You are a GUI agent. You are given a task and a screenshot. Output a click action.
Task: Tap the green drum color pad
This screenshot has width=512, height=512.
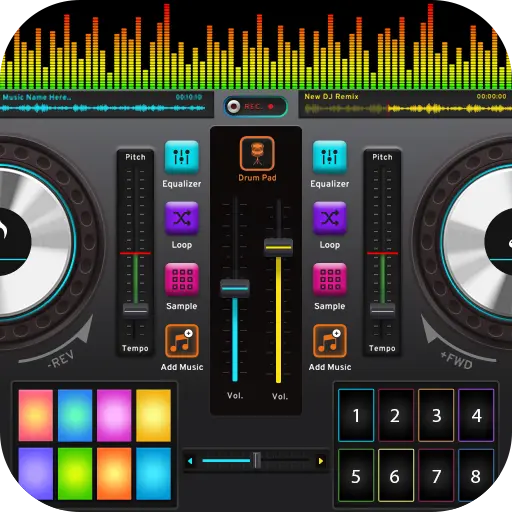click(x=75, y=474)
